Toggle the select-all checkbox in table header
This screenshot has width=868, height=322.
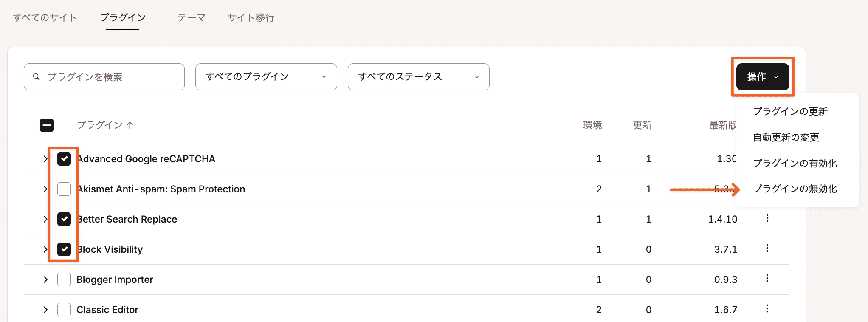47,125
